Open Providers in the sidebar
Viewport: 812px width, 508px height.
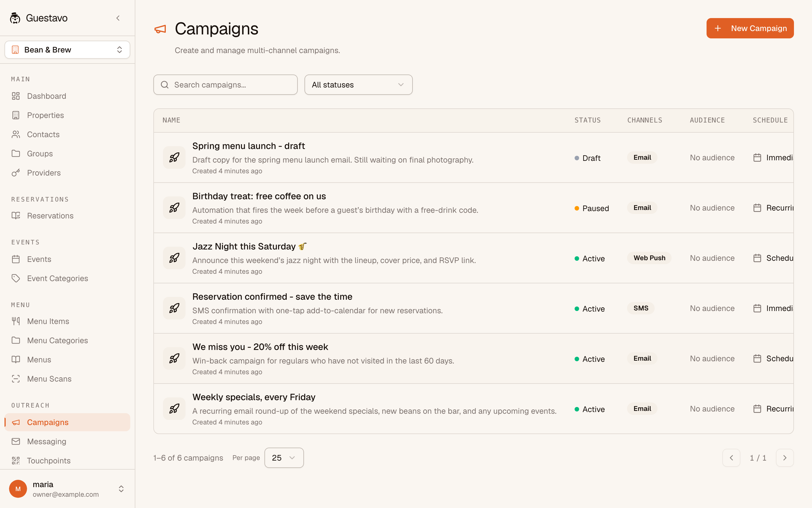[67, 173]
